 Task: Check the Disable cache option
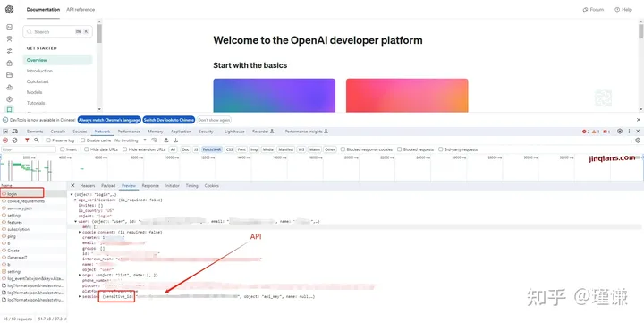click(x=82, y=140)
